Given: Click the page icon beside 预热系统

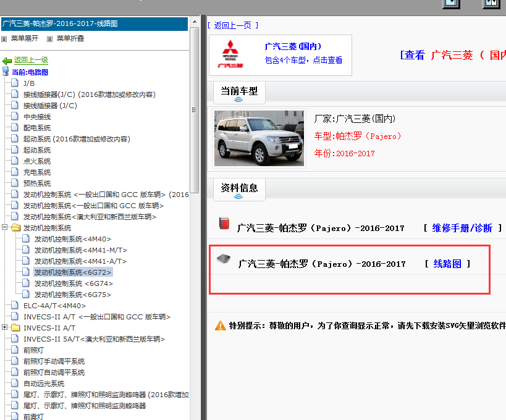Looking at the screenshot, I should (15, 183).
